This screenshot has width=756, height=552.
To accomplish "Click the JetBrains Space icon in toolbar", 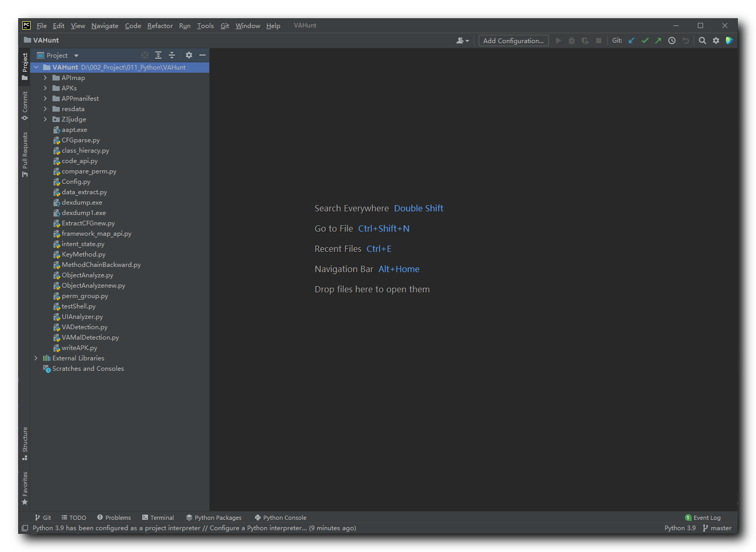I will coord(730,41).
